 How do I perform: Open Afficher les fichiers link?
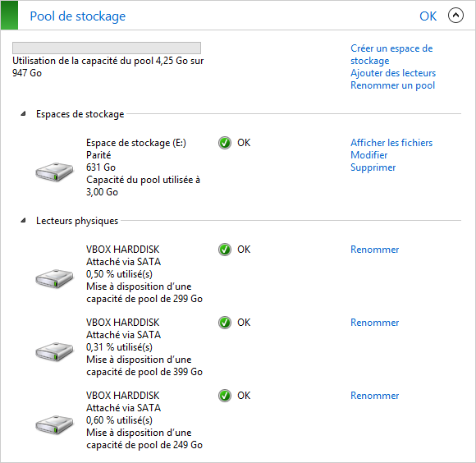coord(391,143)
